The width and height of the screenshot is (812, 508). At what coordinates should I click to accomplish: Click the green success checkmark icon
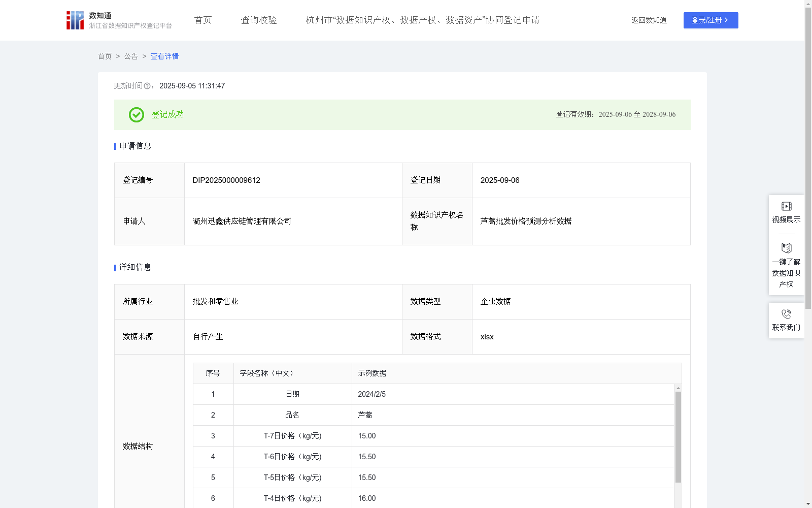[136, 115]
